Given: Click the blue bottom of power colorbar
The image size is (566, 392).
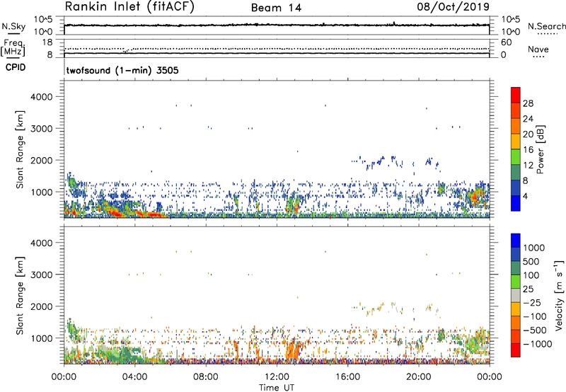Looking at the screenshot, I should tap(516, 203).
